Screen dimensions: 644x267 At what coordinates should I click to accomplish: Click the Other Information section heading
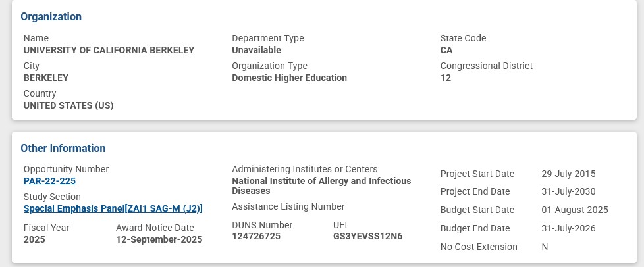[x=63, y=148]
